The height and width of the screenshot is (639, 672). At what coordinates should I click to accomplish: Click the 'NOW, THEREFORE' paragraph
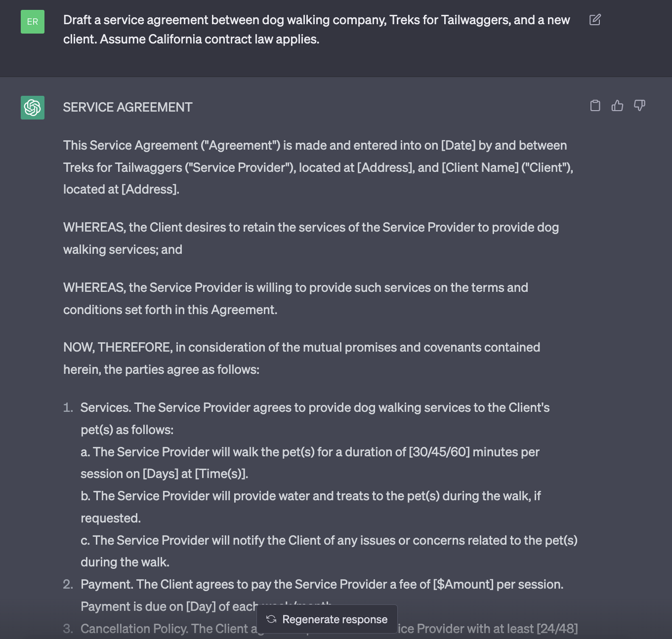tap(301, 358)
